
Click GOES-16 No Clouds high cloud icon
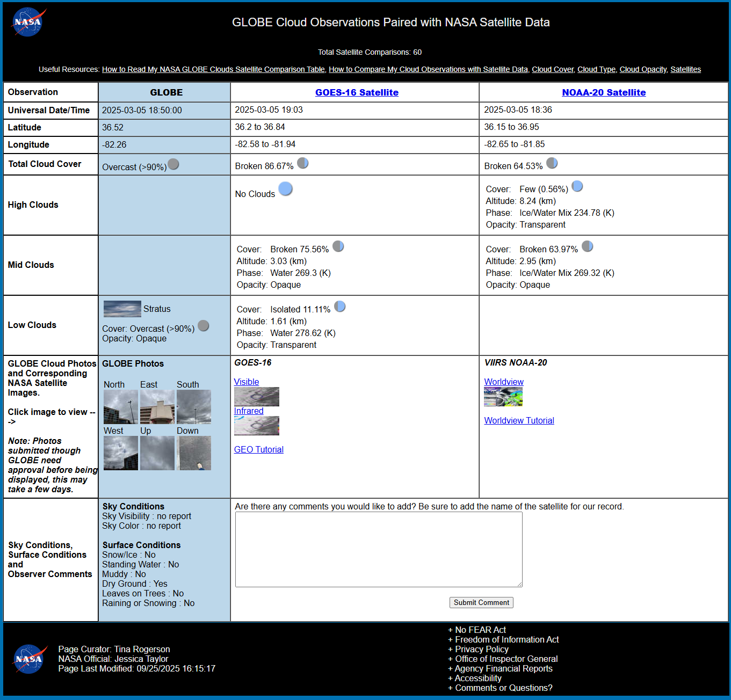(x=286, y=189)
